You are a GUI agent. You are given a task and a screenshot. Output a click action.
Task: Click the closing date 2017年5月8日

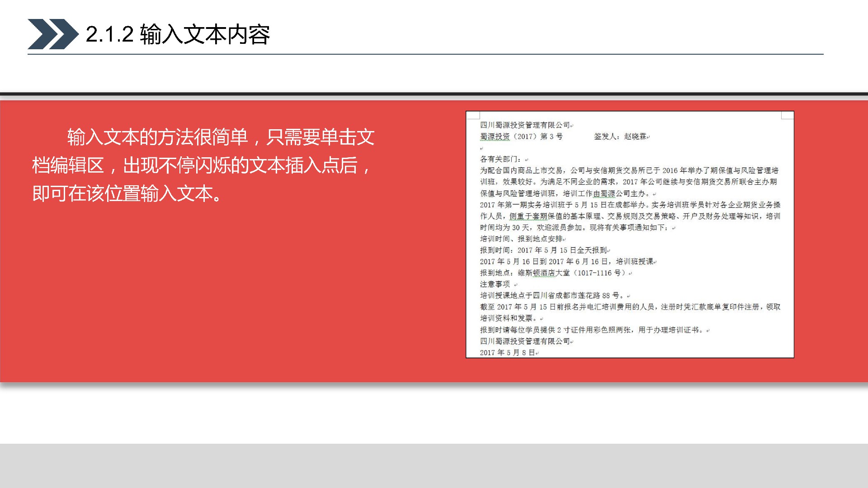[x=507, y=352]
